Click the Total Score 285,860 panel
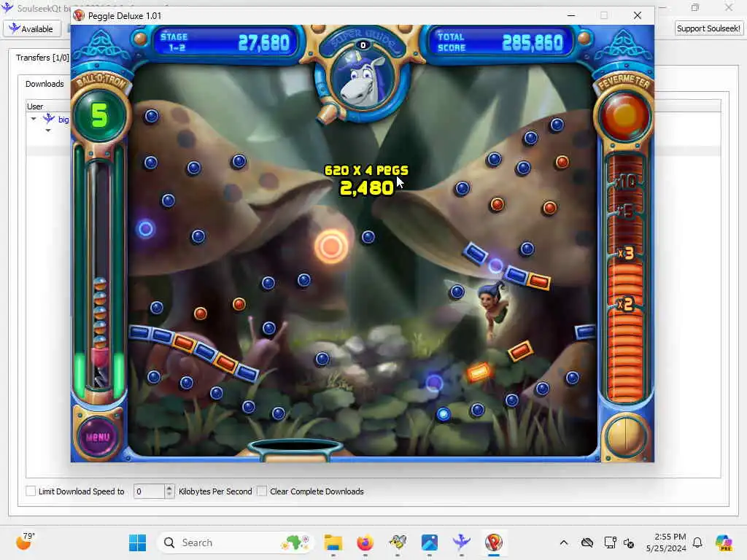The width and height of the screenshot is (747, 560). click(x=500, y=42)
